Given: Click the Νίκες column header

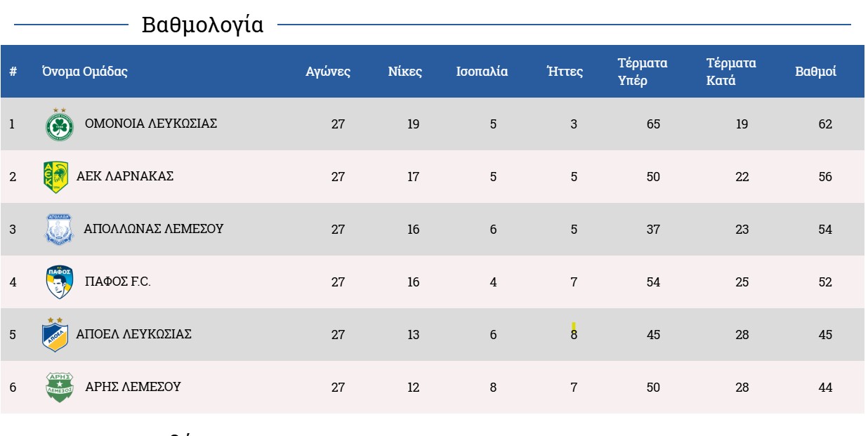Looking at the screenshot, I should [405, 72].
